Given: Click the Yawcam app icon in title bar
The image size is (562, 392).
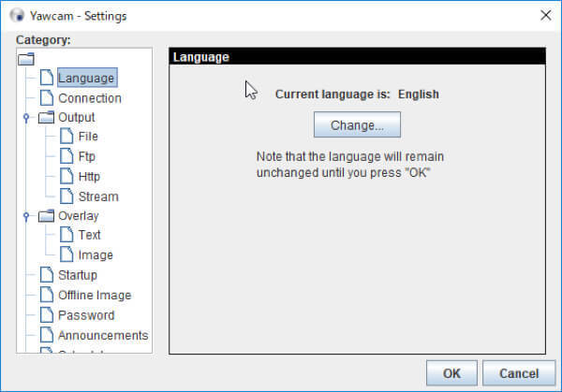Looking at the screenshot, I should 17,16.
